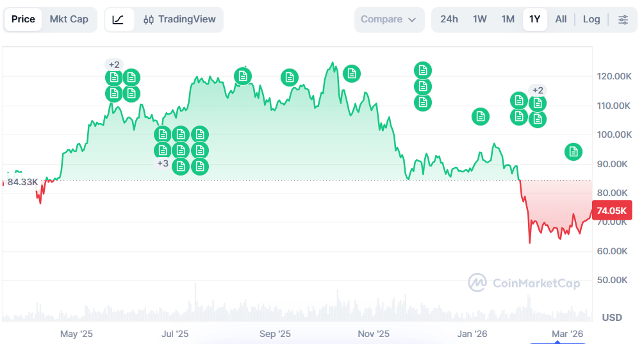This screenshot has height=344, width=644.
Task: Expand the +2 news group near February
Action: click(x=537, y=90)
